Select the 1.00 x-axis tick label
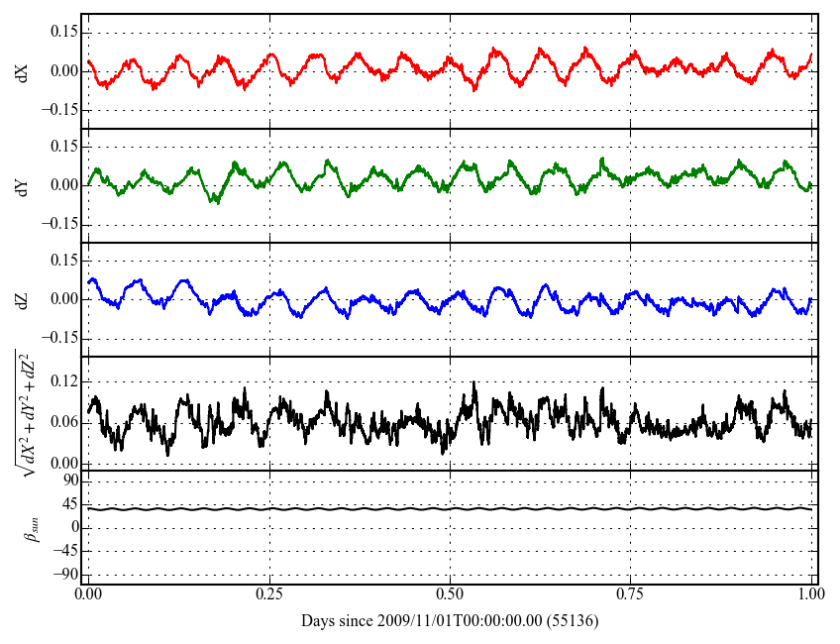 [810, 595]
